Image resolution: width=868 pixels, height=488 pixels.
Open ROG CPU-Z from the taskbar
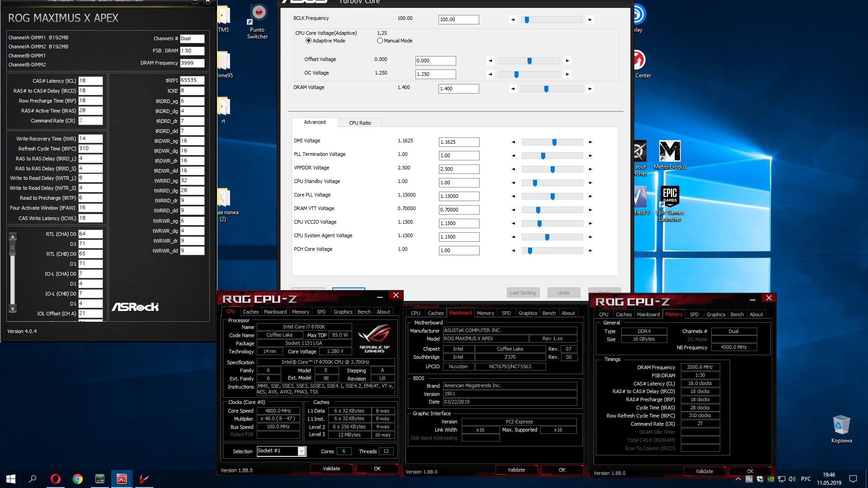pos(122,479)
